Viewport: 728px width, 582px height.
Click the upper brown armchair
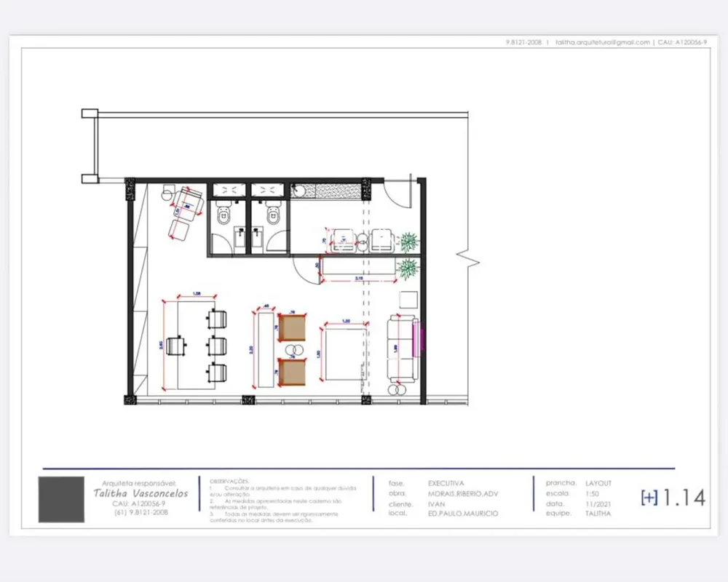(x=292, y=327)
